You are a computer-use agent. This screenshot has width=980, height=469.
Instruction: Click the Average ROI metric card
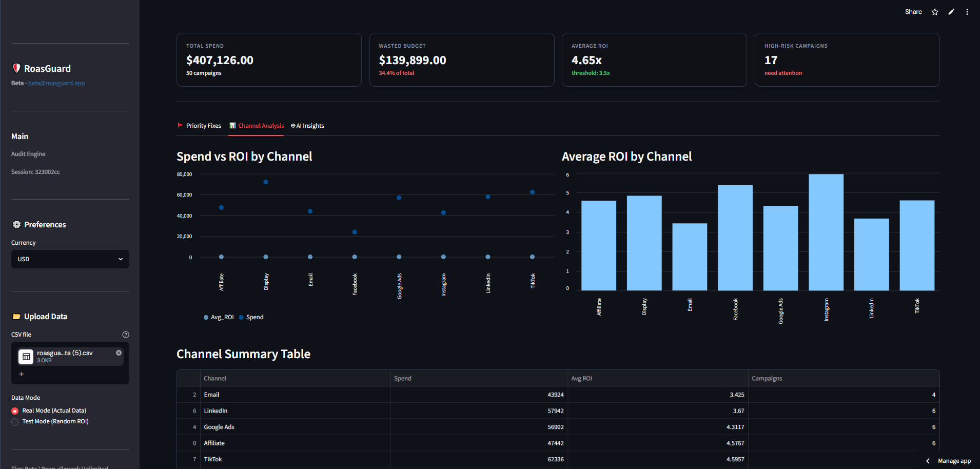(x=654, y=60)
